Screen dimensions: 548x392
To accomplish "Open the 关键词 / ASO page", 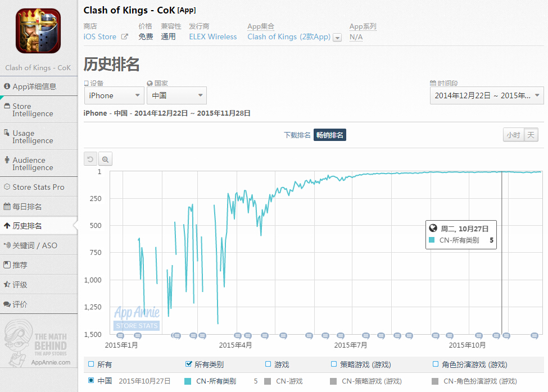I will [x=39, y=245].
